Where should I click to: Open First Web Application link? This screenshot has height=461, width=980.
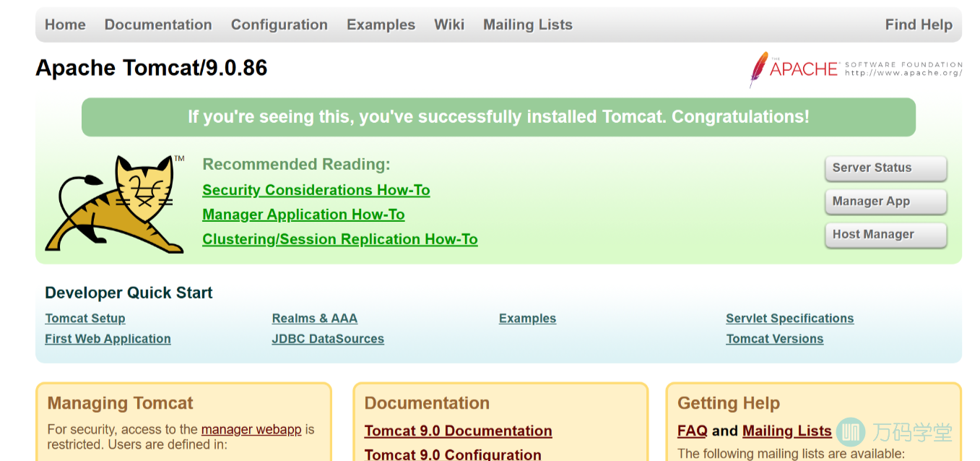coord(108,339)
